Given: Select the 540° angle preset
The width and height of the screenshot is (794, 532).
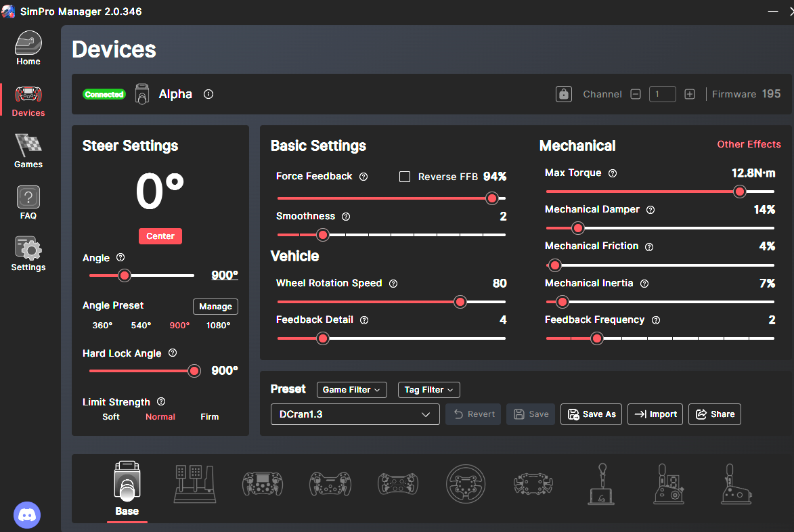Looking at the screenshot, I should [x=141, y=326].
